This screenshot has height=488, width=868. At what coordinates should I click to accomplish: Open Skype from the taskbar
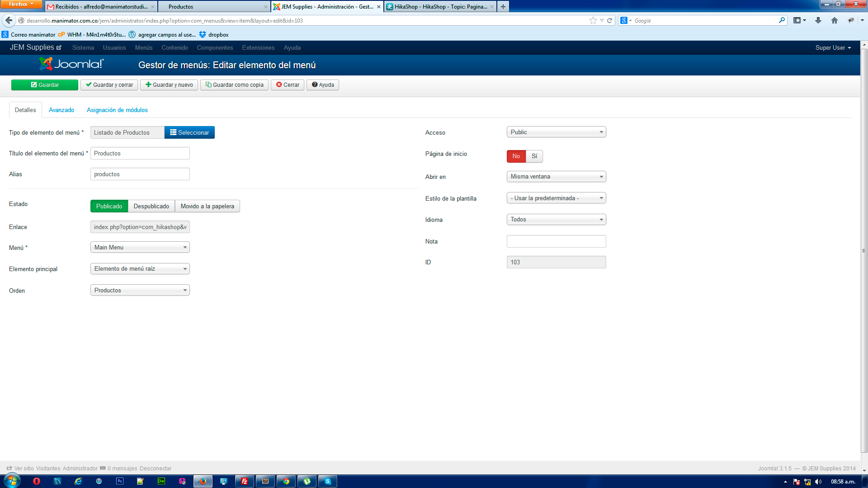[328, 481]
